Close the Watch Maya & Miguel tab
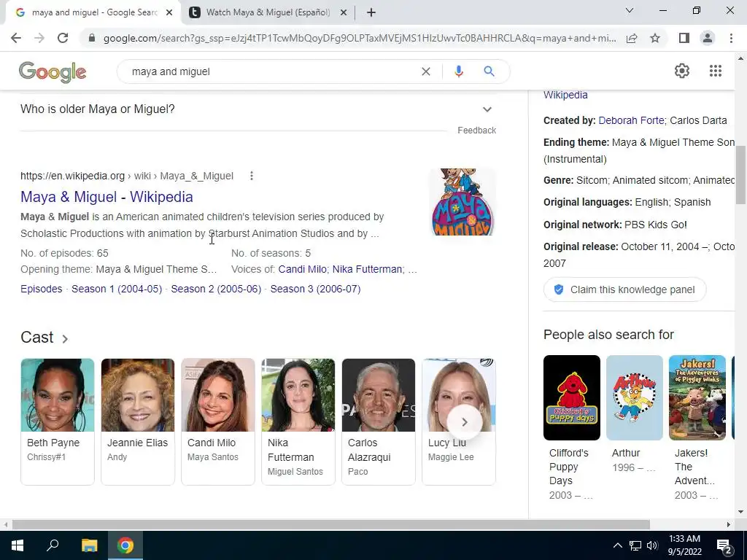Viewport: 747px width, 560px height. (x=344, y=12)
